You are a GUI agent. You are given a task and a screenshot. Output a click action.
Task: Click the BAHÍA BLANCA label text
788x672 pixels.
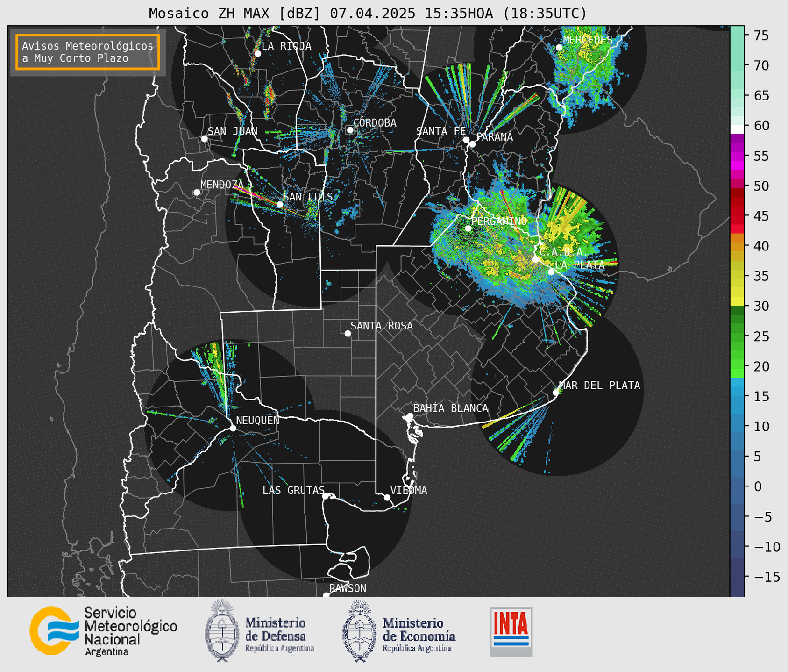click(451, 408)
